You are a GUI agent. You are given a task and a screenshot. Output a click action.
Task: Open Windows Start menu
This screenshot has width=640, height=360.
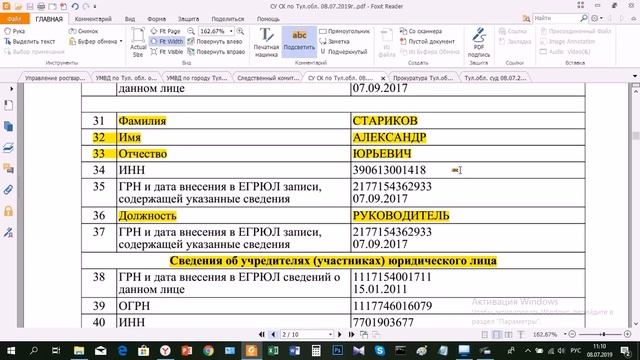(11, 351)
